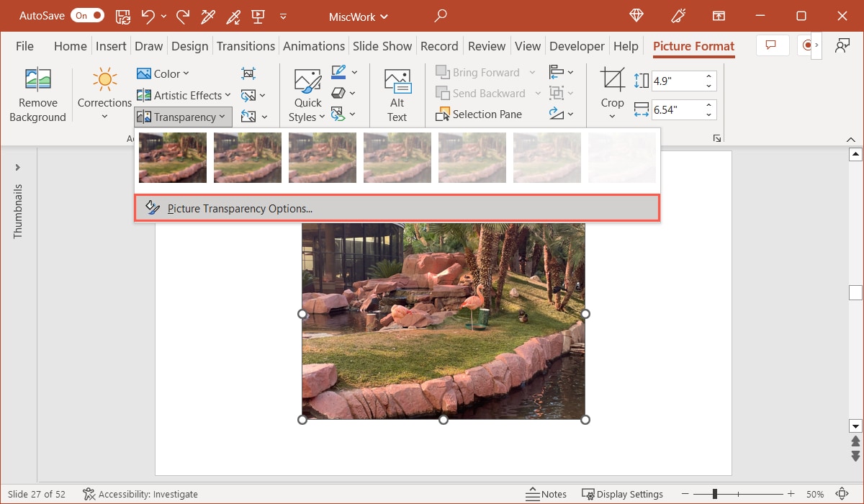864x504 pixels.
Task: Open the Alt Text pane
Action: coord(397,94)
